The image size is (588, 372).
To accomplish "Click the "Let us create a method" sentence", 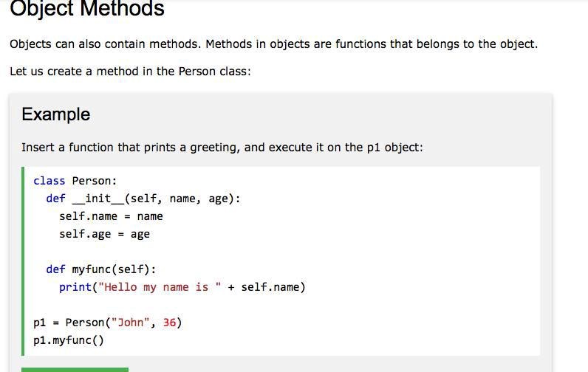I will click(x=130, y=72).
